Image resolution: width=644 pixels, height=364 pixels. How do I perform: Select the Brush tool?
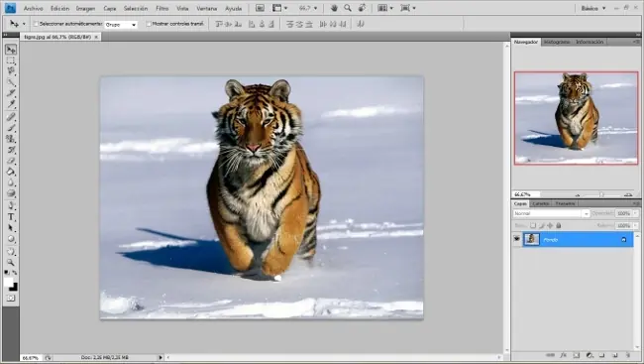11,128
